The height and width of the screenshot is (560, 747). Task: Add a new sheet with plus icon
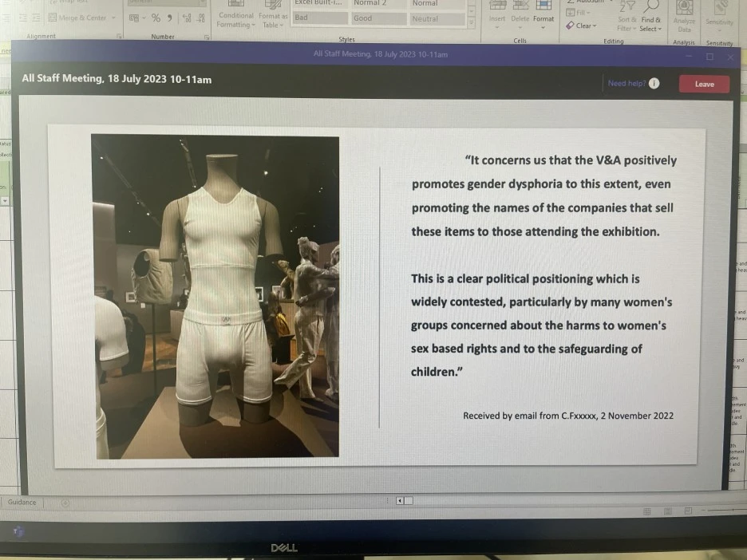(65, 503)
